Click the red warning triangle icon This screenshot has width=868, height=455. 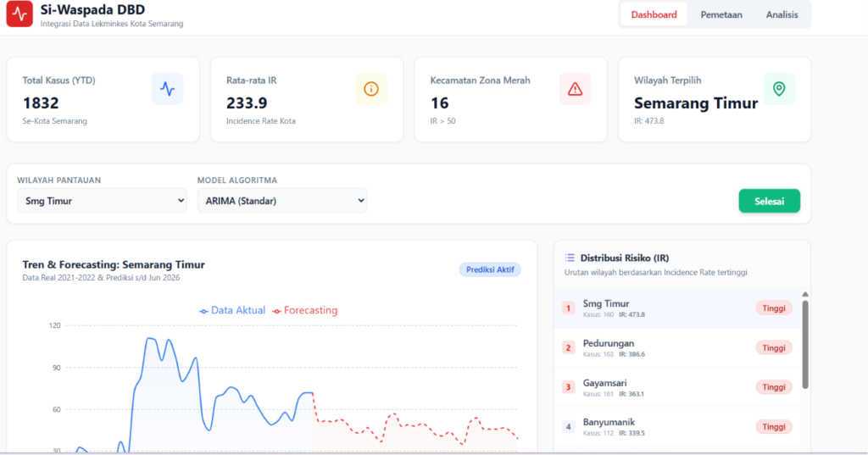pyautogui.click(x=575, y=89)
